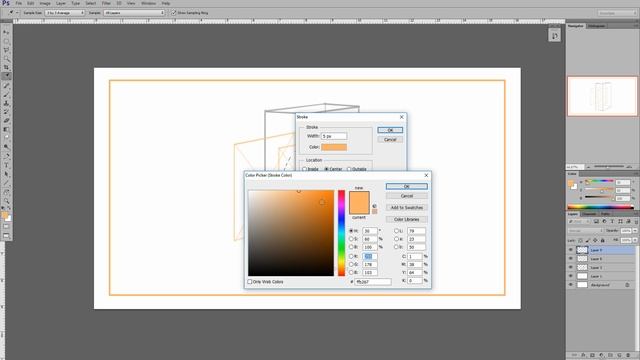
Task: Click the delete layer trash icon
Action: (628, 355)
